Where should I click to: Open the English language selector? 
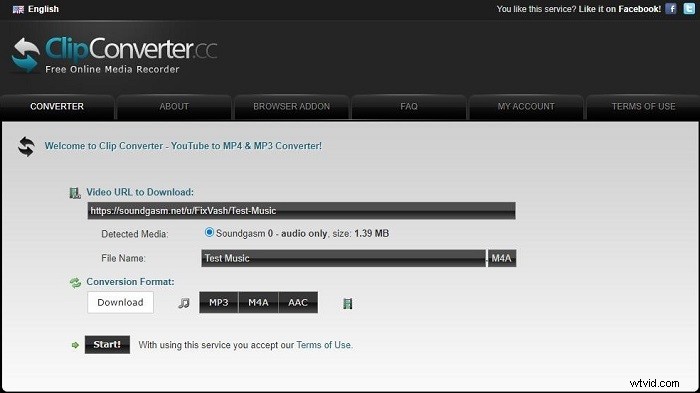pyautogui.click(x=36, y=9)
